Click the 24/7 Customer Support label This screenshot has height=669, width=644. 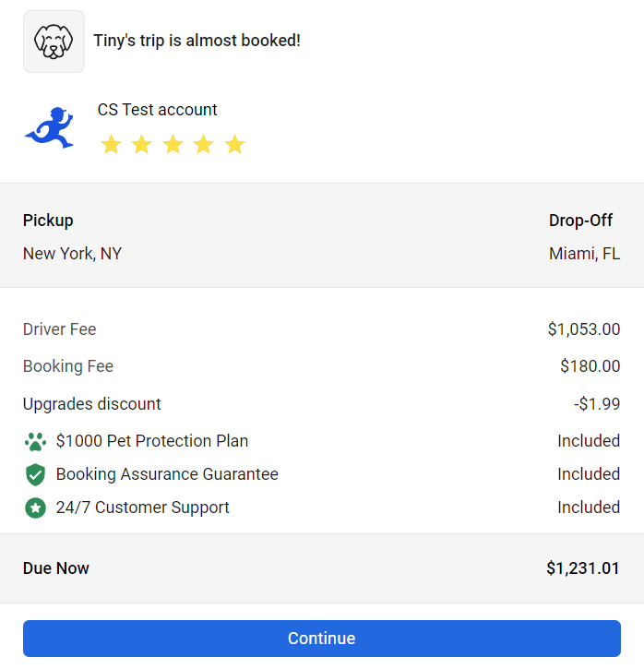click(143, 508)
